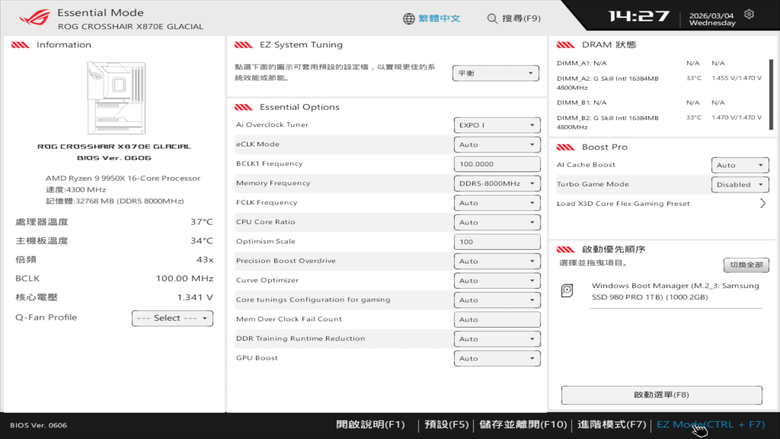Select Windows Boot Manager boot entry
Image resolution: width=780 pixels, height=439 pixels.
(x=676, y=291)
